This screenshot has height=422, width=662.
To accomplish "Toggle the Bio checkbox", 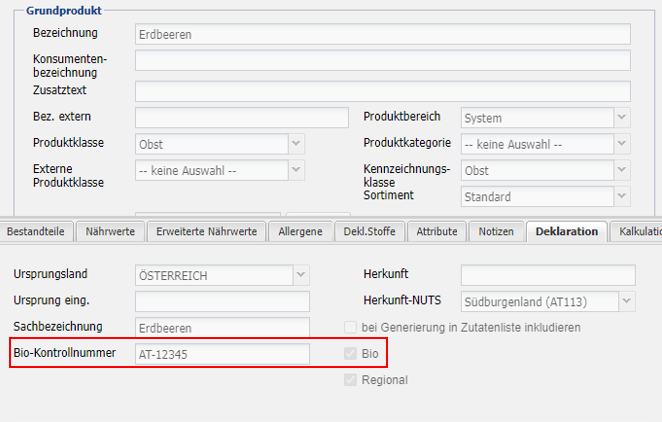I will pyautogui.click(x=350, y=354).
